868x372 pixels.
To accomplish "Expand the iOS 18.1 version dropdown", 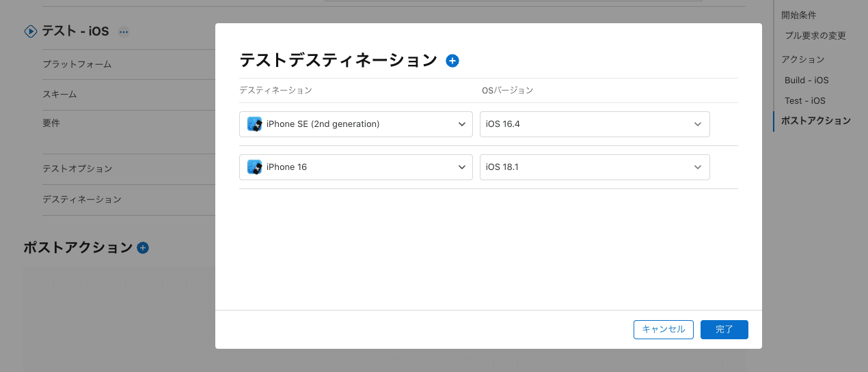I will (594, 167).
